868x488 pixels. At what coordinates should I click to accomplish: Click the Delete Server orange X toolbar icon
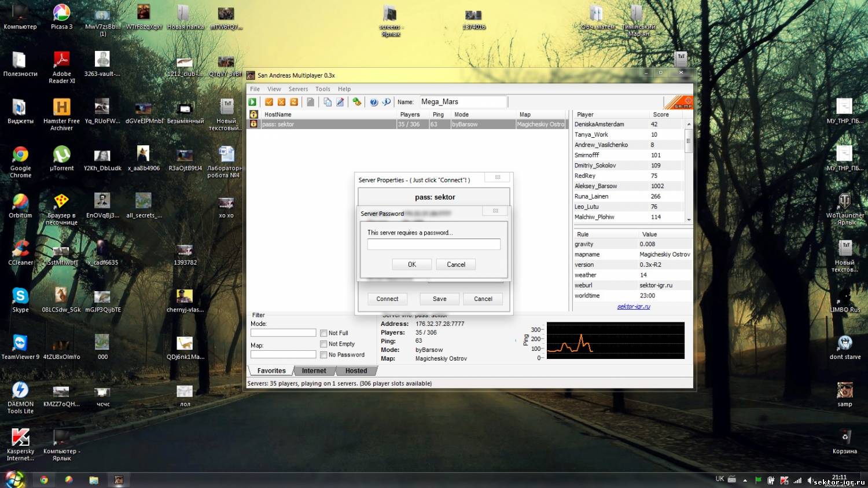click(281, 102)
